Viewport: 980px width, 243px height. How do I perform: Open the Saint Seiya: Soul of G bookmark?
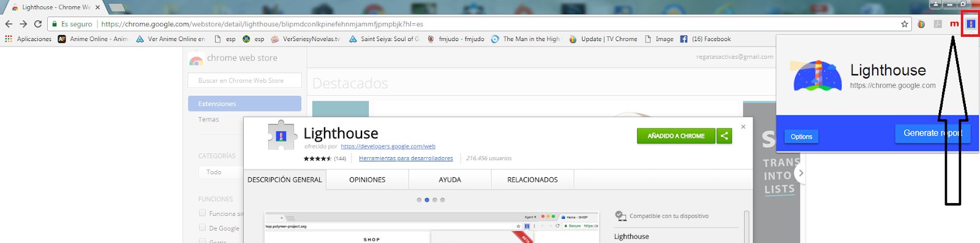tap(384, 39)
